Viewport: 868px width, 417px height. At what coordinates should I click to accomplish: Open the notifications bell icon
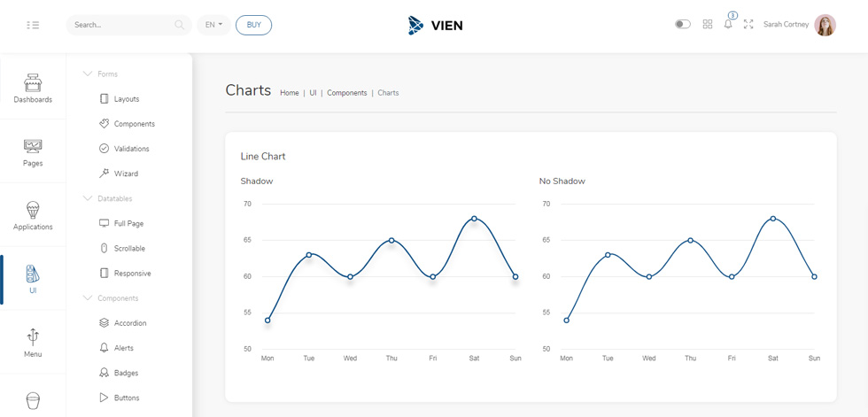pos(728,24)
